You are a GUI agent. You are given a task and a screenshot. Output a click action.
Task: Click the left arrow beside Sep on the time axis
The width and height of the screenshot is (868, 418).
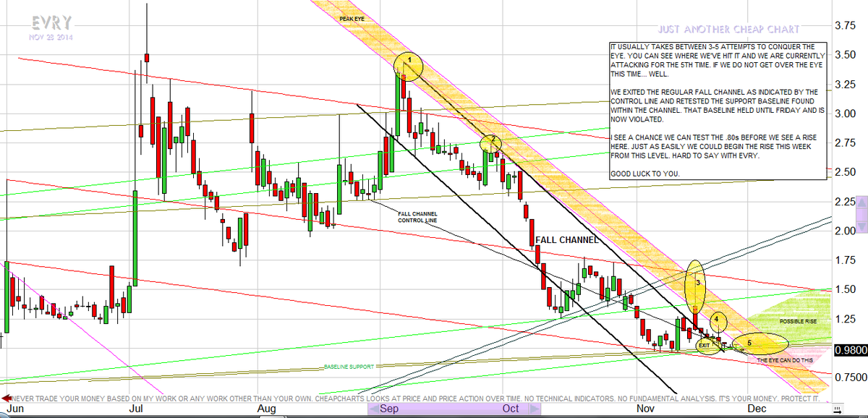pyautogui.click(x=374, y=409)
